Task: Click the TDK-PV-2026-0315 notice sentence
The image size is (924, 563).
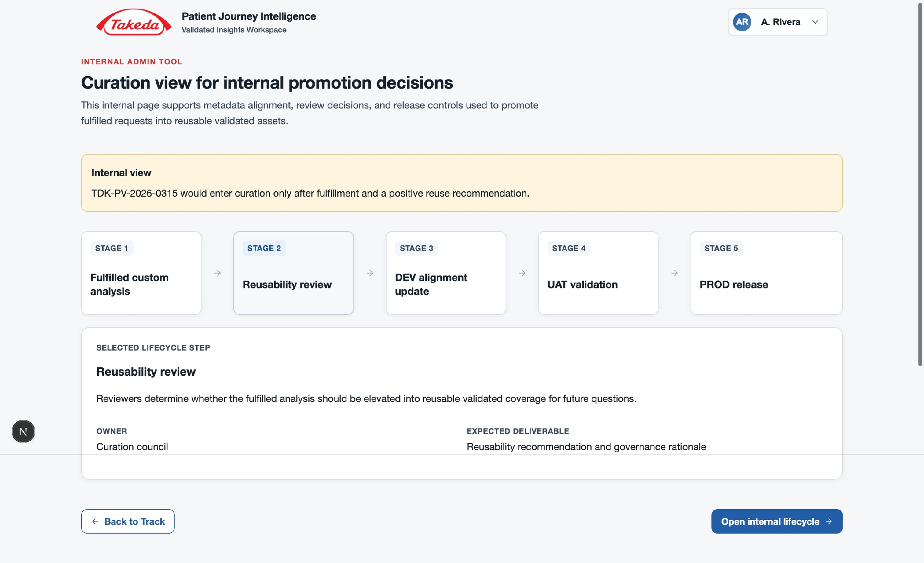Action: point(310,193)
